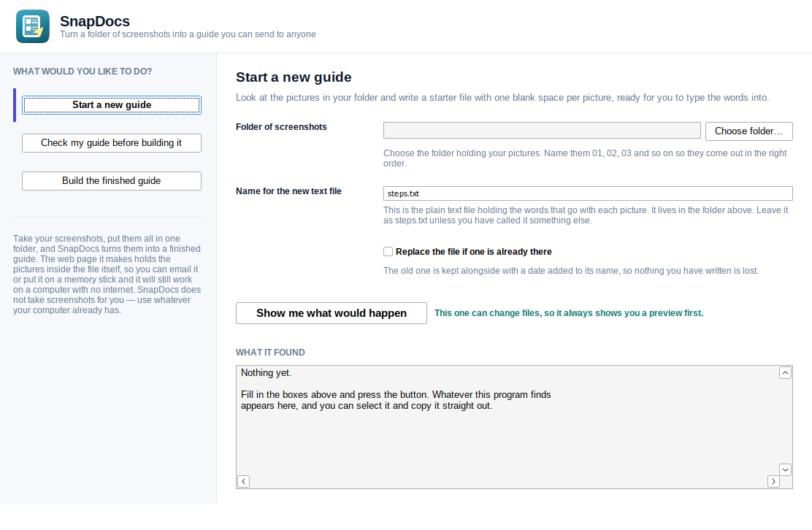Click the 'WHAT WOULD YOU LIKE TO DO?' heading
This screenshot has height=530, width=812.
tap(83, 72)
